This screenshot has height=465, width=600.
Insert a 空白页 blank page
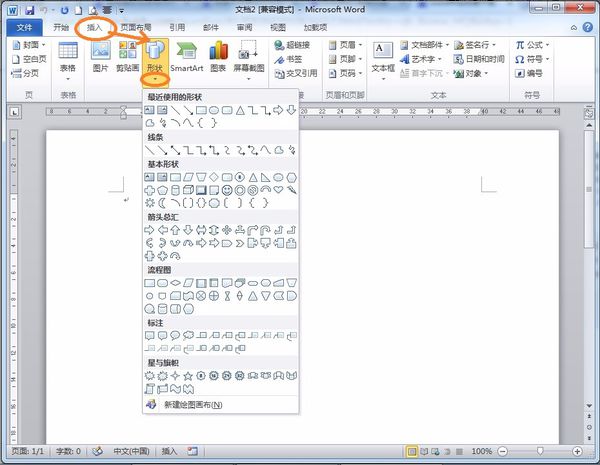click(x=29, y=59)
